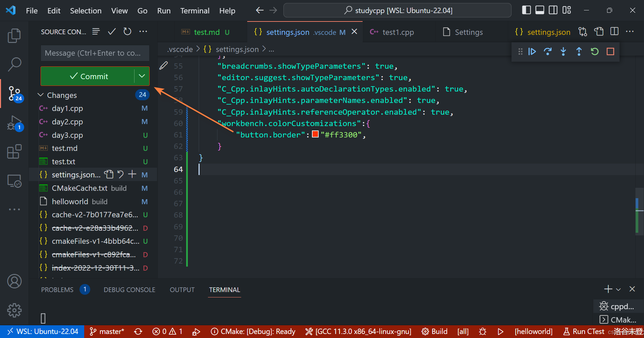
Task: Click WSL: Ubuntu-22.04 remote indicator
Action: [x=42, y=332]
